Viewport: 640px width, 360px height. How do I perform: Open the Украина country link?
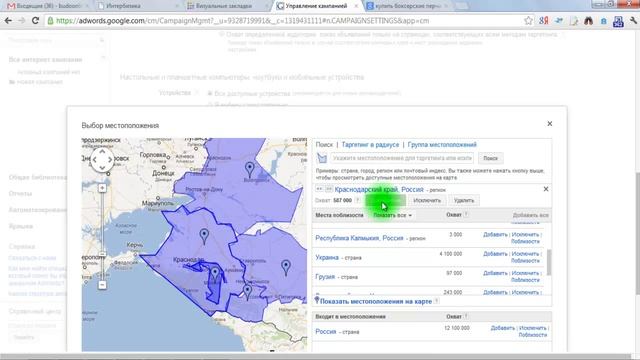pos(327,257)
